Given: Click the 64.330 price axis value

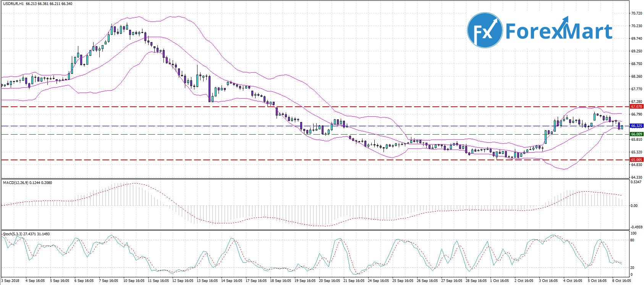Looking at the screenshot, I should [x=636, y=178].
